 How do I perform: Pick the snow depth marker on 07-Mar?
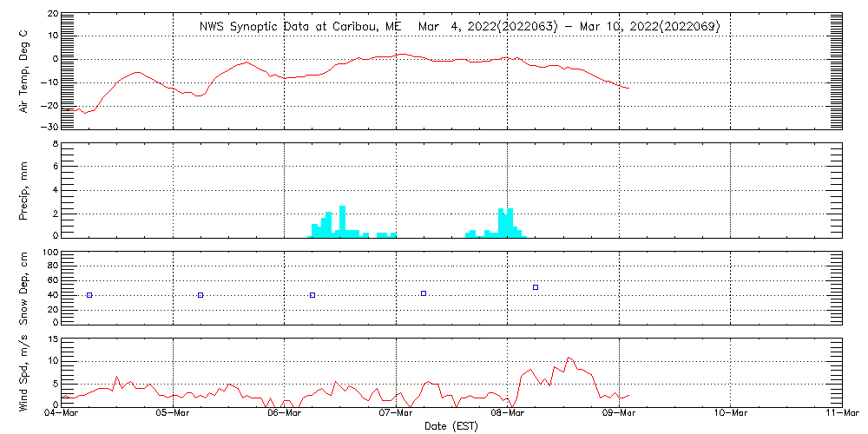424,293
